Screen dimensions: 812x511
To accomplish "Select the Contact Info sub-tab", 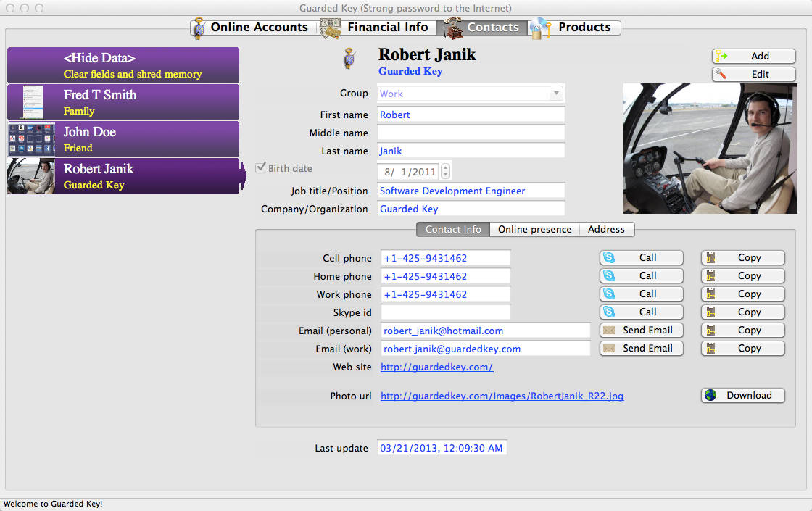I will (x=453, y=229).
